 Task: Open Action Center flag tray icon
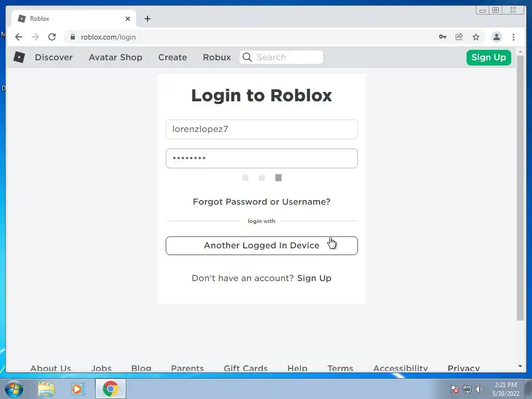(455, 389)
